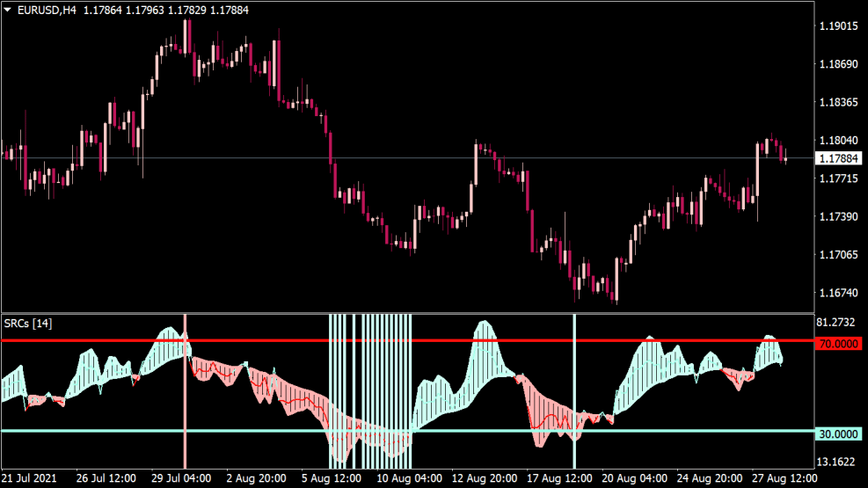Click the 1.19015 price axis label
The image size is (868, 488).
click(837, 26)
